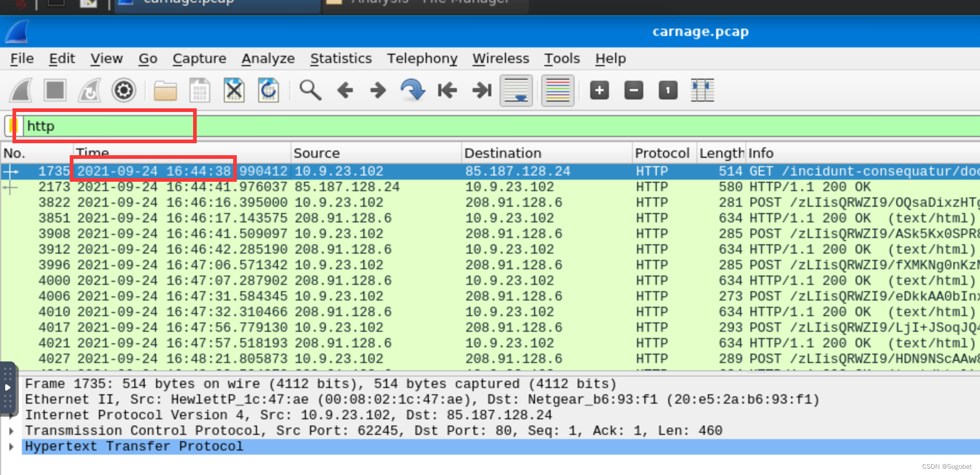Screen dimensions: 980x475
Task: Zoom out the main window text
Action: pos(634,91)
